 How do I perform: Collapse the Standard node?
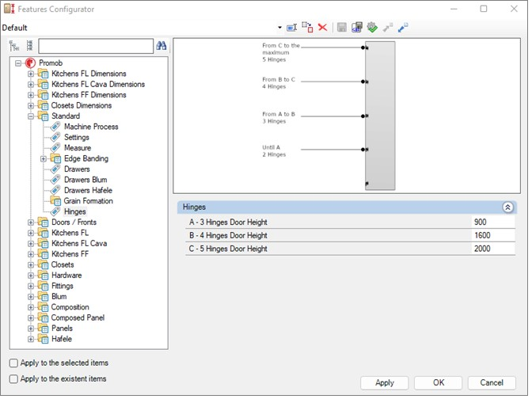click(x=31, y=116)
